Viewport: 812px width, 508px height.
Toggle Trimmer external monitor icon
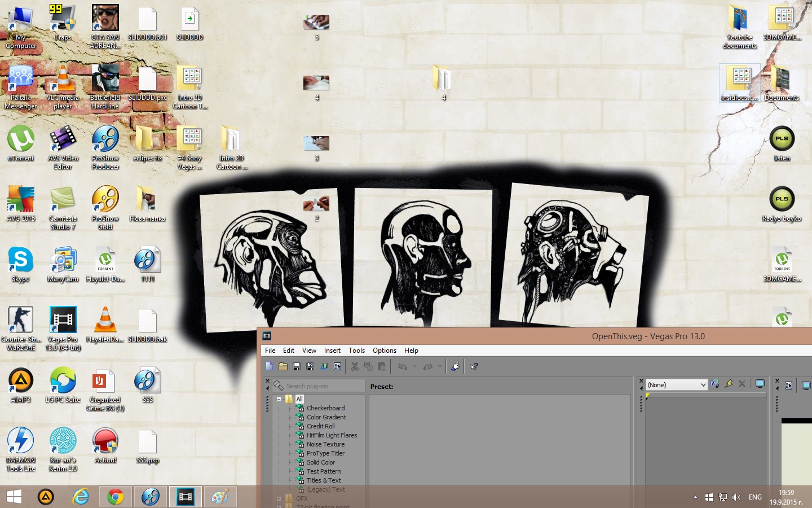[760, 384]
